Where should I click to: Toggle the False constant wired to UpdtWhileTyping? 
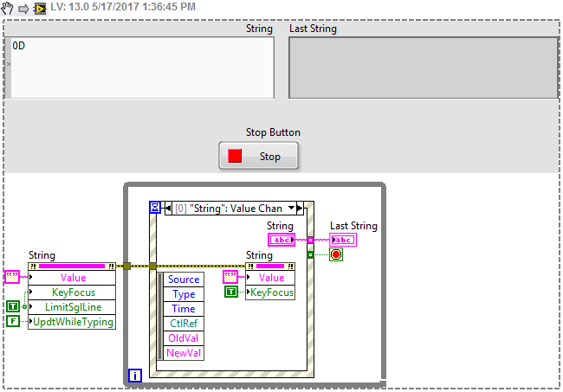click(x=12, y=321)
